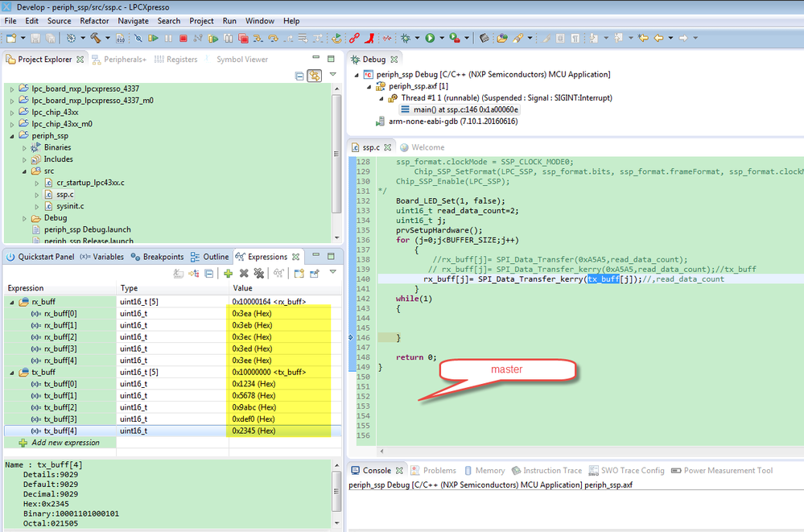The height and width of the screenshot is (532, 804).
Task: Open Project Explorer view menu triangle
Action: pyautogui.click(x=332, y=74)
